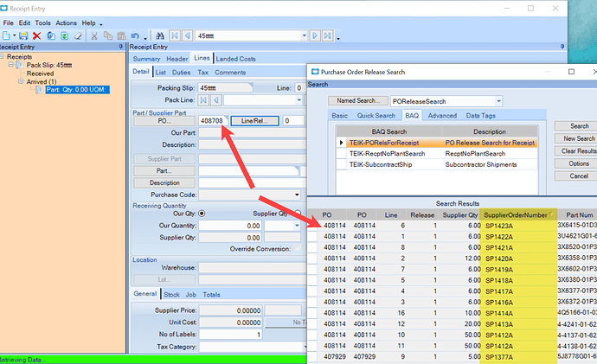This screenshot has height=364, width=597.
Task: Switch to the Summary tab
Action: click(146, 59)
